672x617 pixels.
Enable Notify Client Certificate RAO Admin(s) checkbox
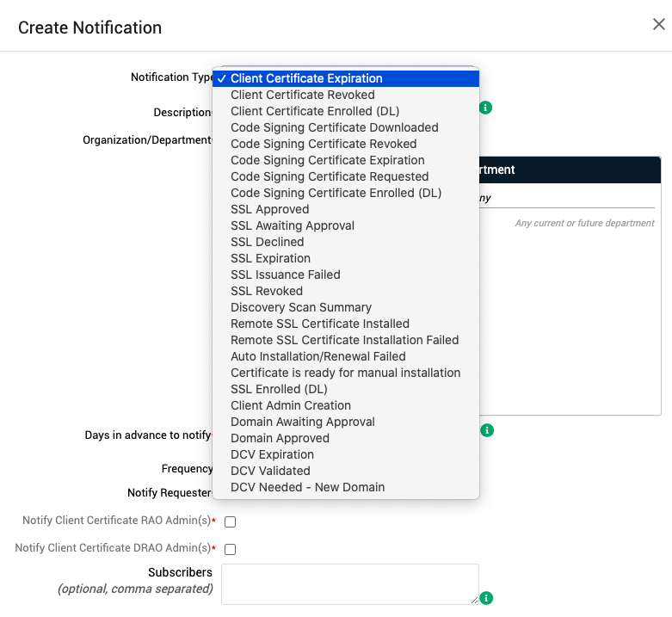coord(230,521)
